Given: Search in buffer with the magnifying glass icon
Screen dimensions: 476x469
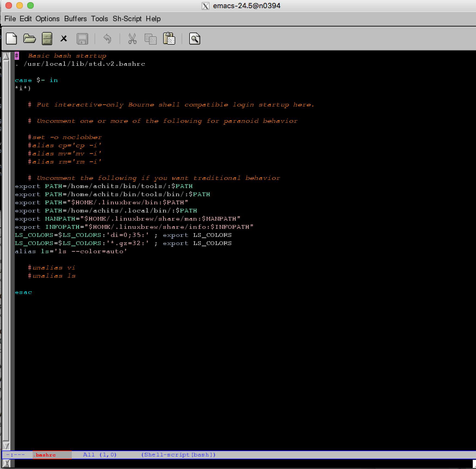Looking at the screenshot, I should [194, 39].
